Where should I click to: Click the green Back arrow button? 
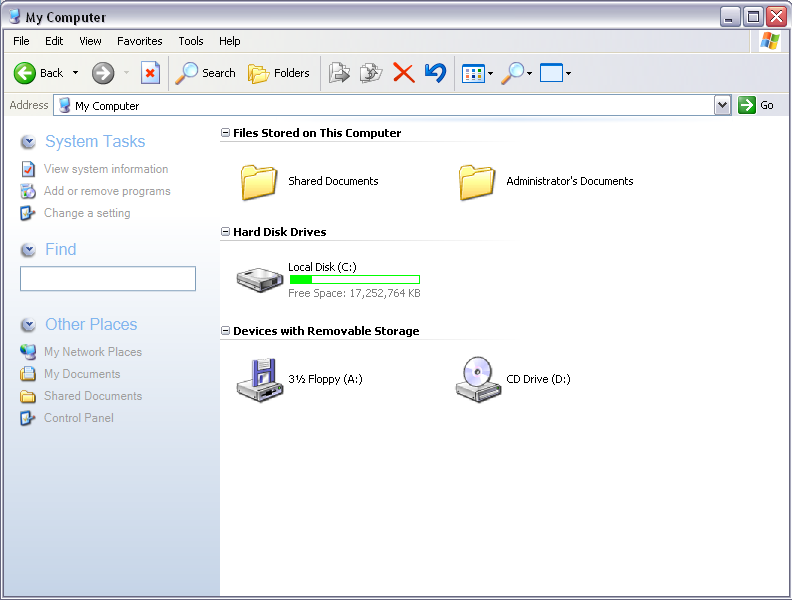coord(24,73)
